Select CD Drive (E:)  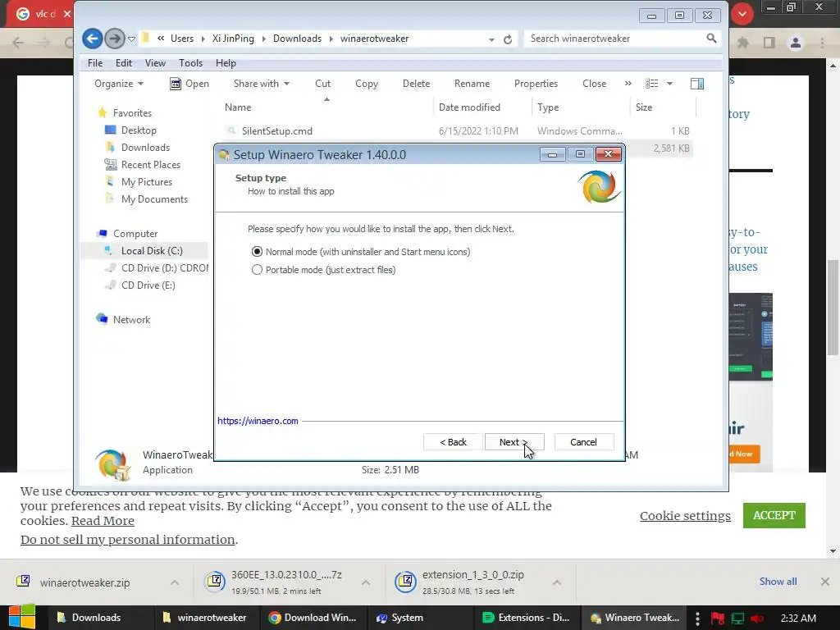[148, 285]
